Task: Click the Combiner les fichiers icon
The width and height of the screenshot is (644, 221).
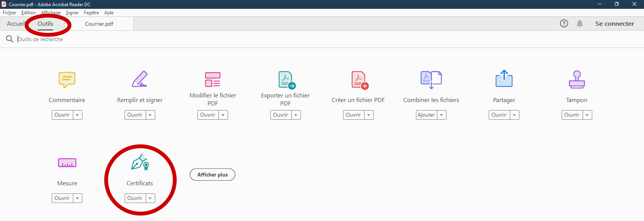Action: point(431,79)
